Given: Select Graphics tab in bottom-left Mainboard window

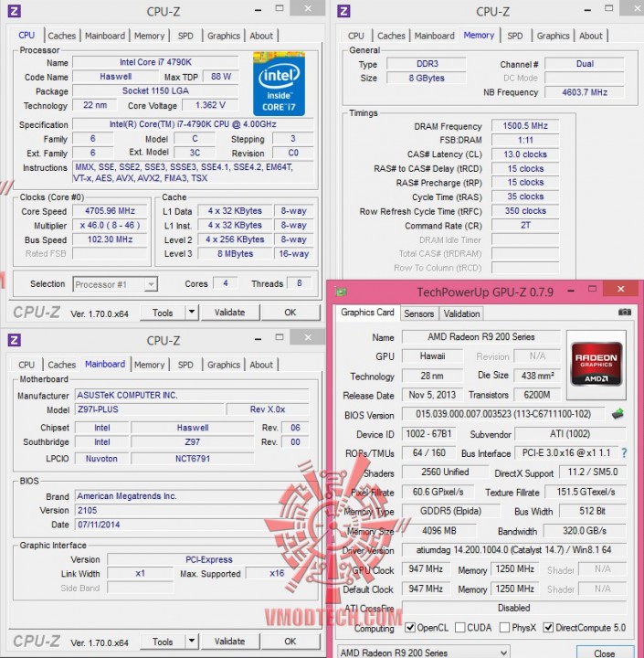Looking at the screenshot, I should point(224,365).
